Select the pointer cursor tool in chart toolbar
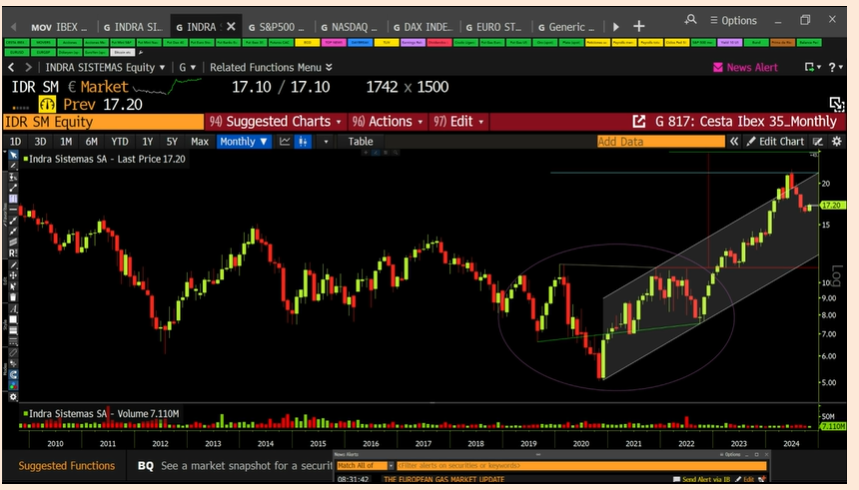Viewport: 859px width, 490px height. pyautogui.click(x=13, y=155)
